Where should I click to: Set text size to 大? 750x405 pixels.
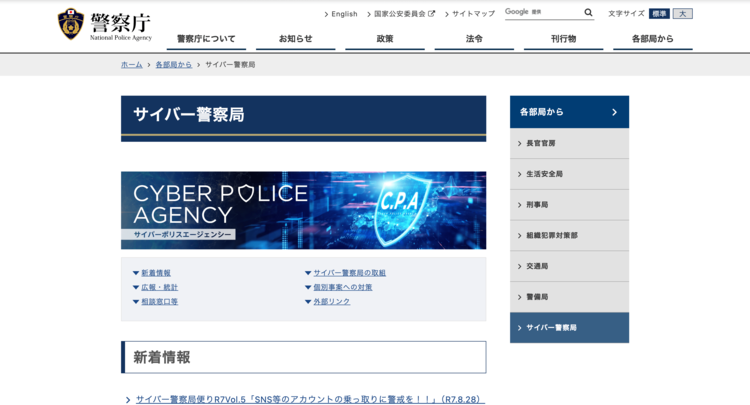point(683,13)
